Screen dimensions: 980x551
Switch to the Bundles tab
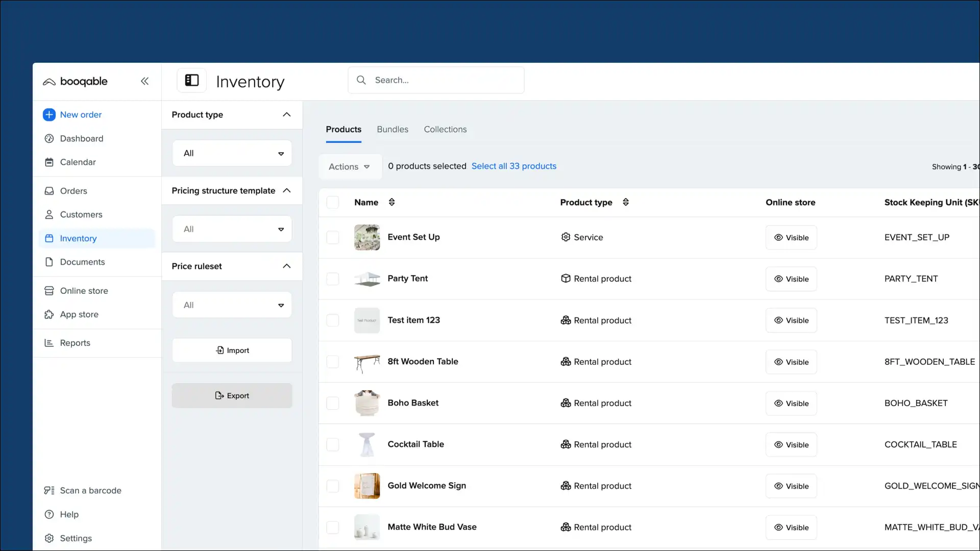392,129
